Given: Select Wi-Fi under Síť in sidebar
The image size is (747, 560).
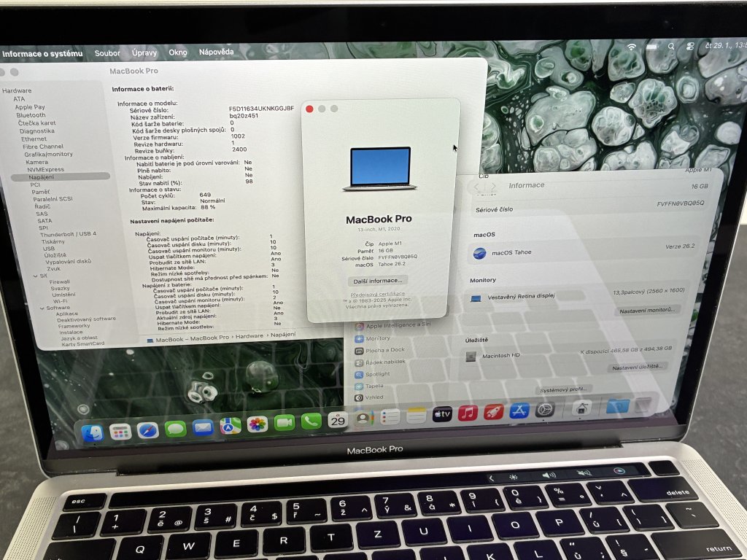Looking at the screenshot, I should (60, 301).
